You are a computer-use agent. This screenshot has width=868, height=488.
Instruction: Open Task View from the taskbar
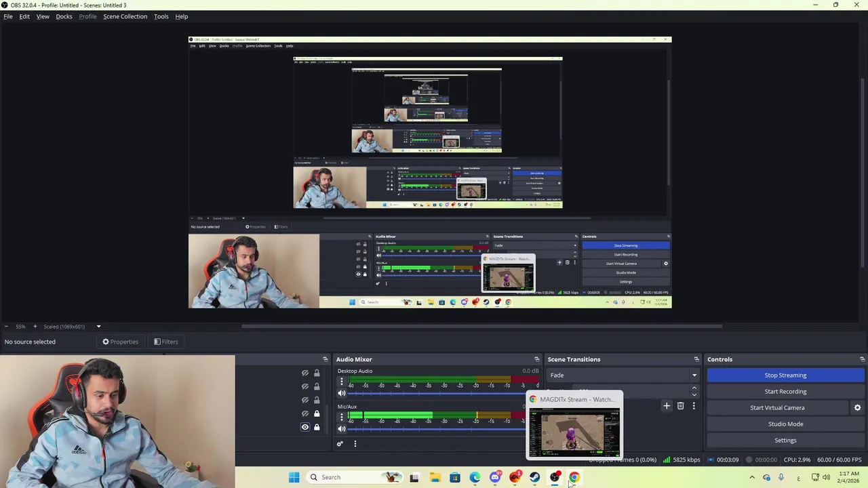[x=414, y=477]
